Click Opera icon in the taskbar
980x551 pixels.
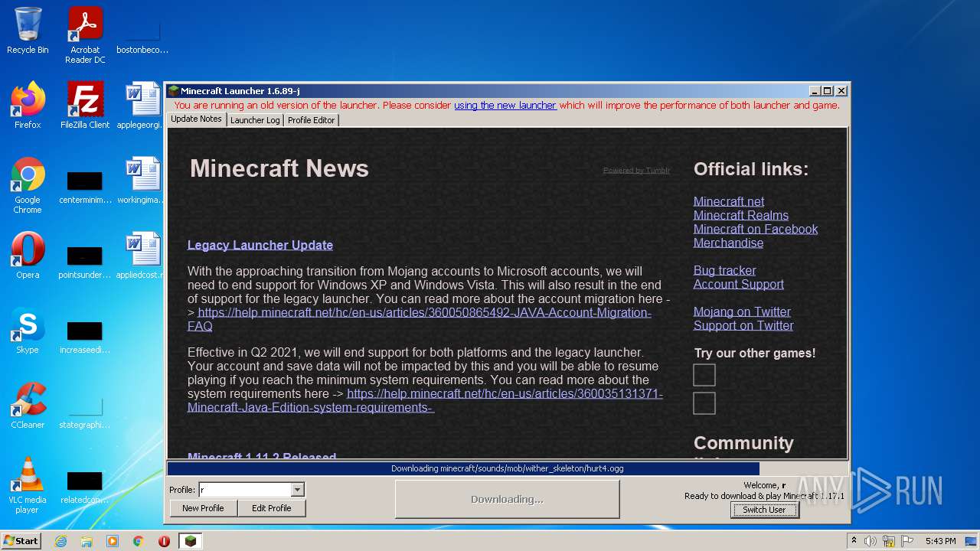pos(164,541)
